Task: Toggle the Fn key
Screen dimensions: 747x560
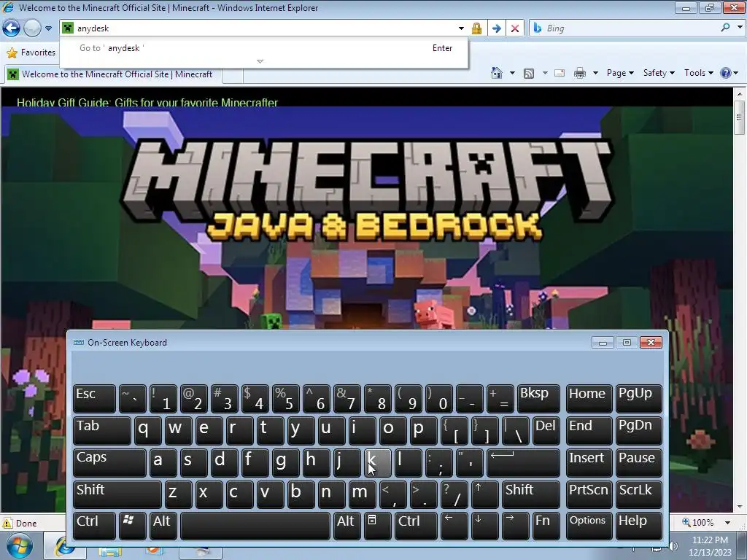Action: [546, 526]
